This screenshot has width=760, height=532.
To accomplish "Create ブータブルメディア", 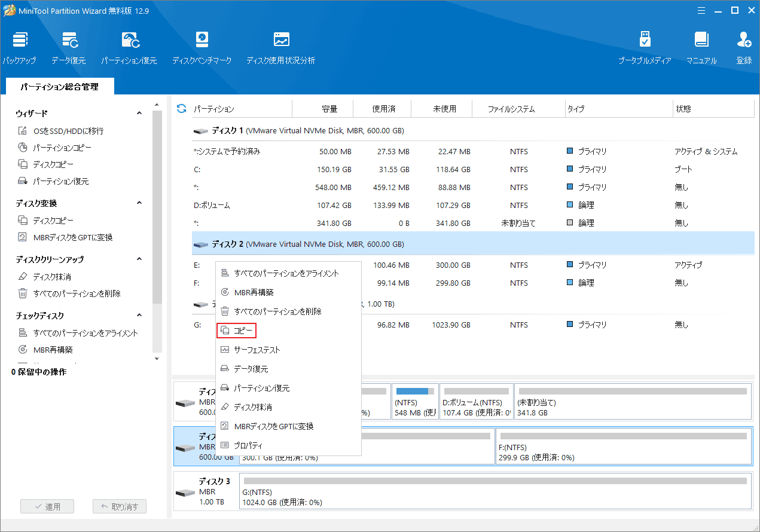I will pos(645,48).
